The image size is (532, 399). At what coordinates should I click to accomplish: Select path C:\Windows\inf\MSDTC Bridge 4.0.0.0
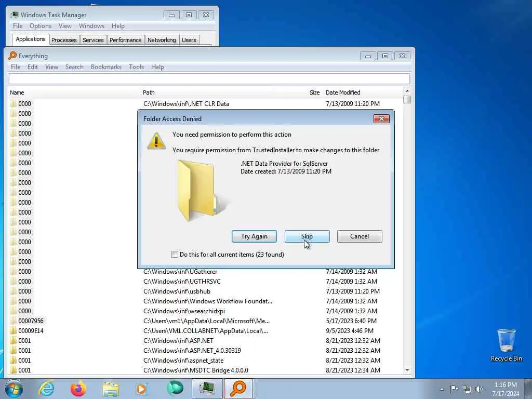tap(196, 370)
